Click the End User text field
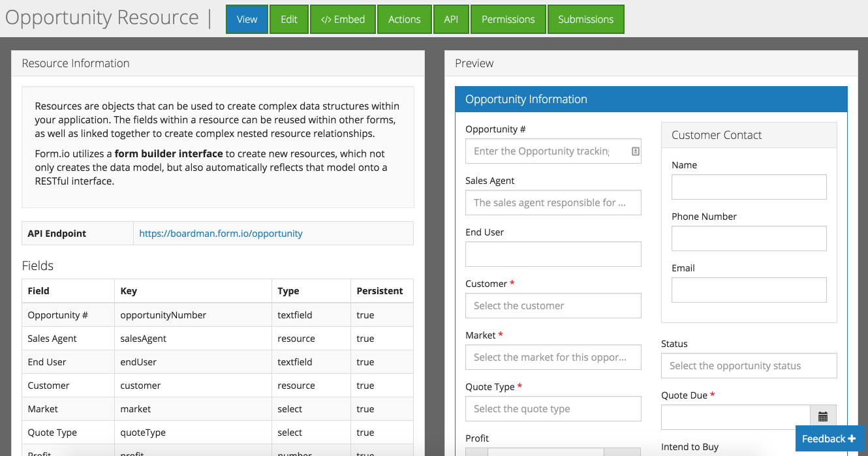 click(x=553, y=254)
